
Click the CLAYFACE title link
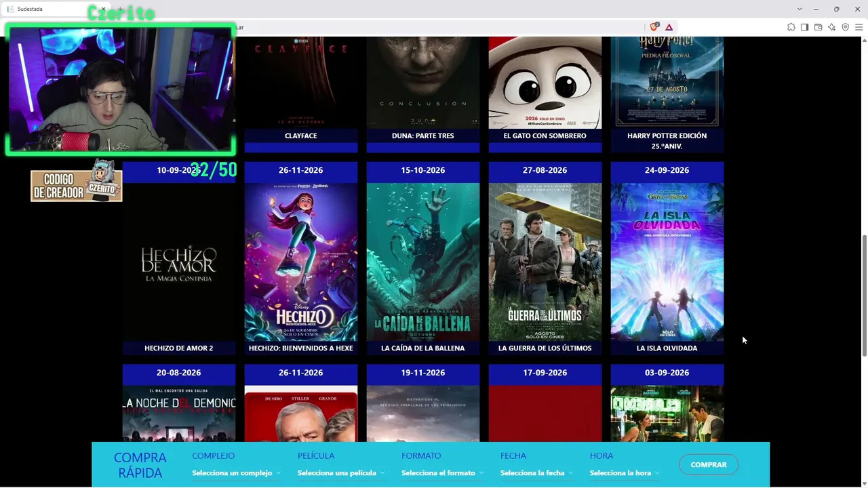tap(301, 136)
